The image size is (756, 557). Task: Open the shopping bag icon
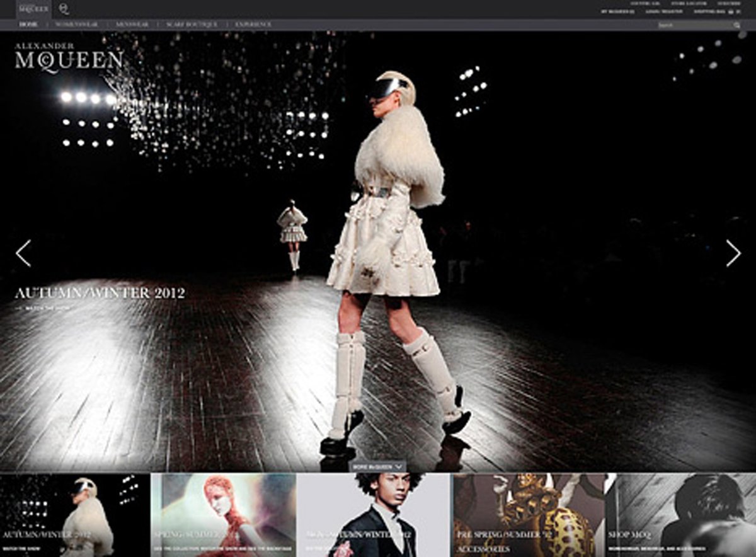click(x=731, y=11)
